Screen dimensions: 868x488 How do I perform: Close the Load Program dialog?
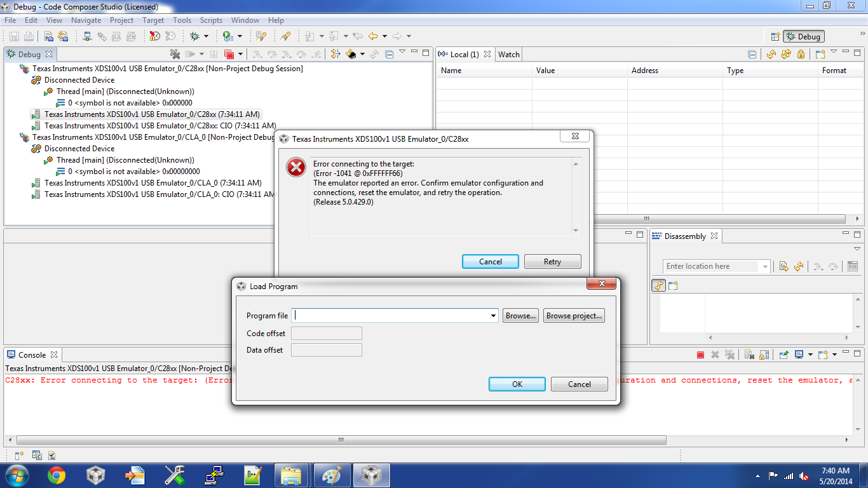tap(601, 283)
